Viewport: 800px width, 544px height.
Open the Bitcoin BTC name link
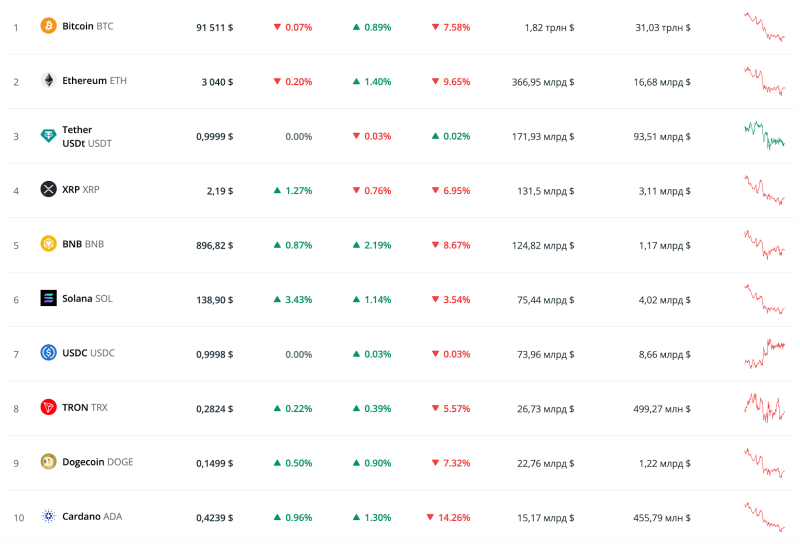[x=88, y=26]
